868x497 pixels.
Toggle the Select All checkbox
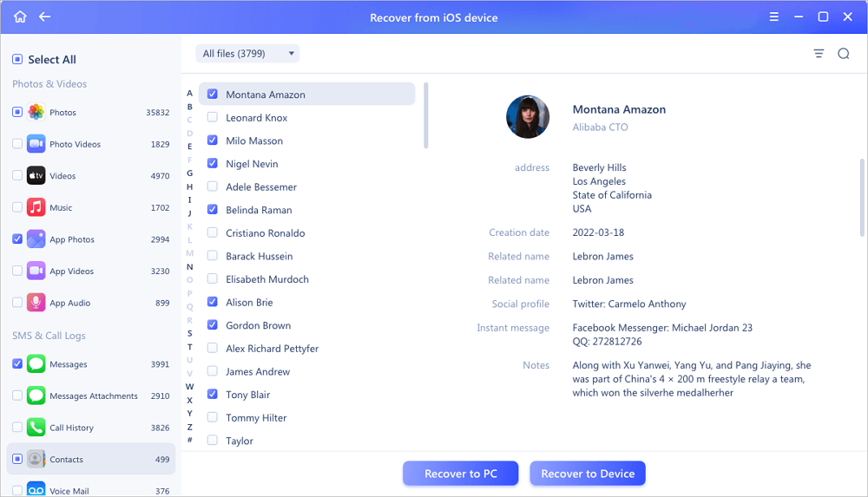(17, 59)
